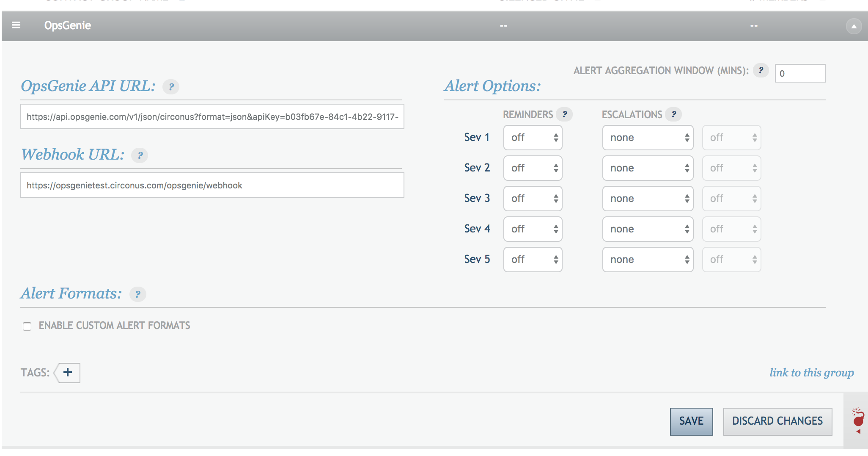
Task: Open help for Alert Formats
Action: pyautogui.click(x=137, y=294)
